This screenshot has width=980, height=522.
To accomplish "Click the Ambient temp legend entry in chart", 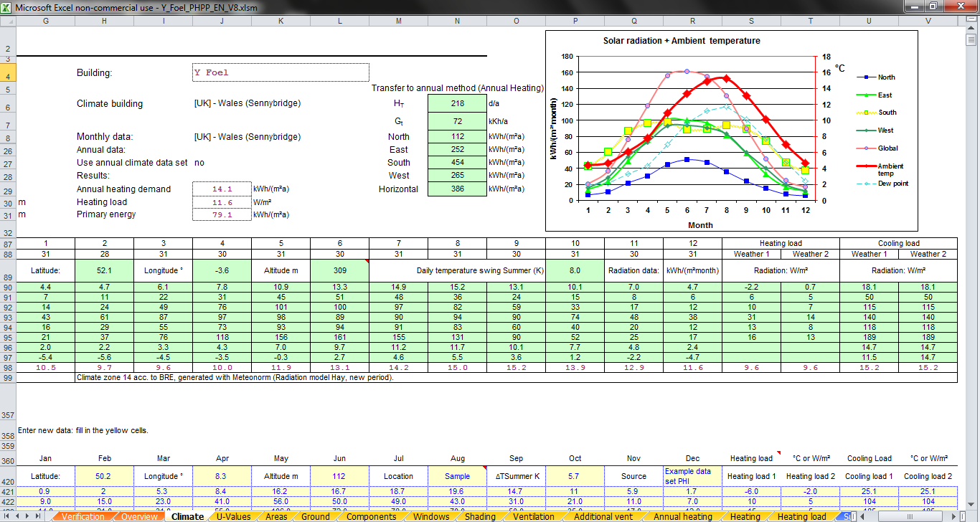I will point(890,169).
